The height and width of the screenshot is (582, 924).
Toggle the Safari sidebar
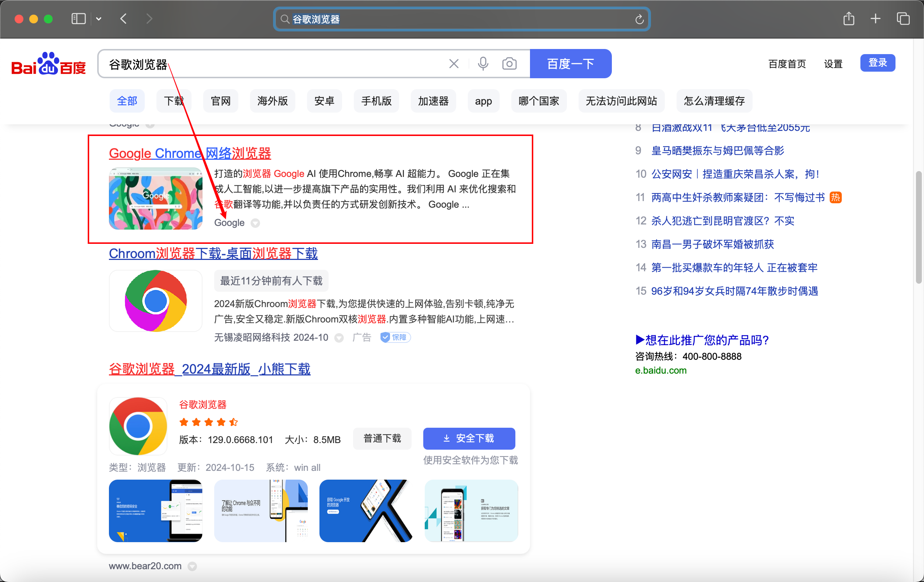[78, 19]
